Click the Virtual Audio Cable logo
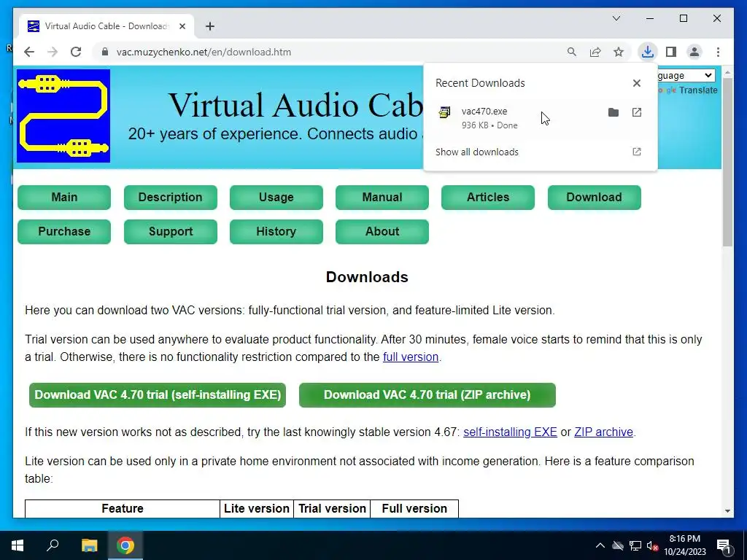Screen dimensions: 747x560 pos(63,116)
